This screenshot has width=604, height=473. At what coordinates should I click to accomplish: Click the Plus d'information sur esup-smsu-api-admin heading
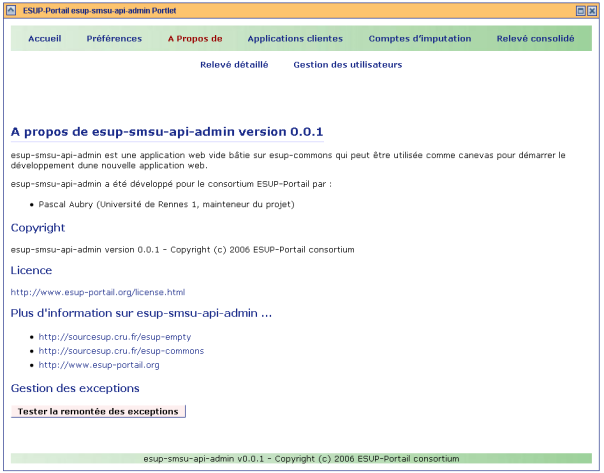[141, 313]
